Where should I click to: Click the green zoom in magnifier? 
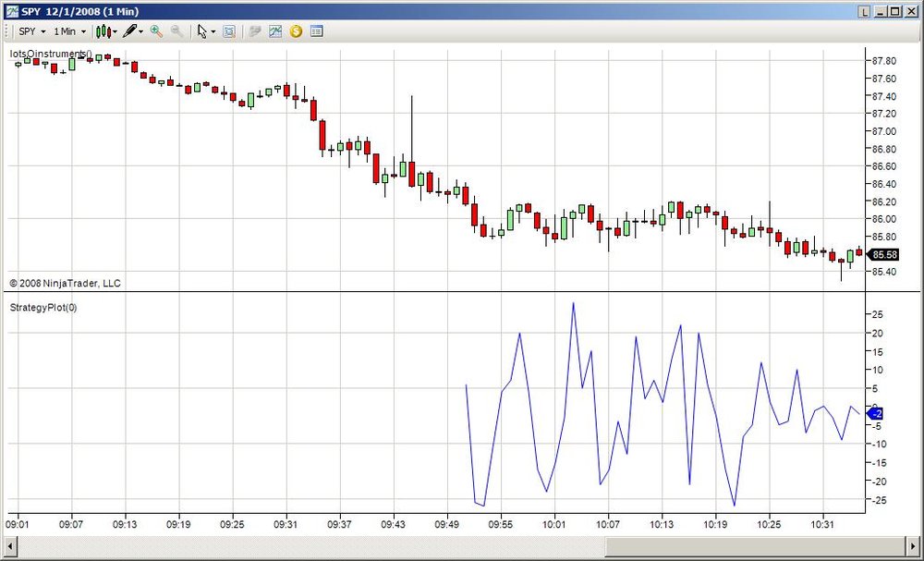[x=156, y=31]
